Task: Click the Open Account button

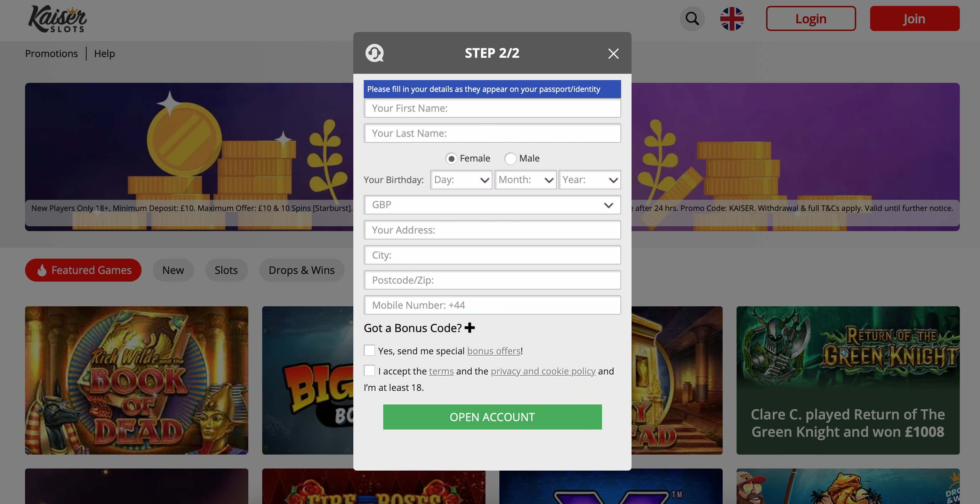Action: [492, 417]
